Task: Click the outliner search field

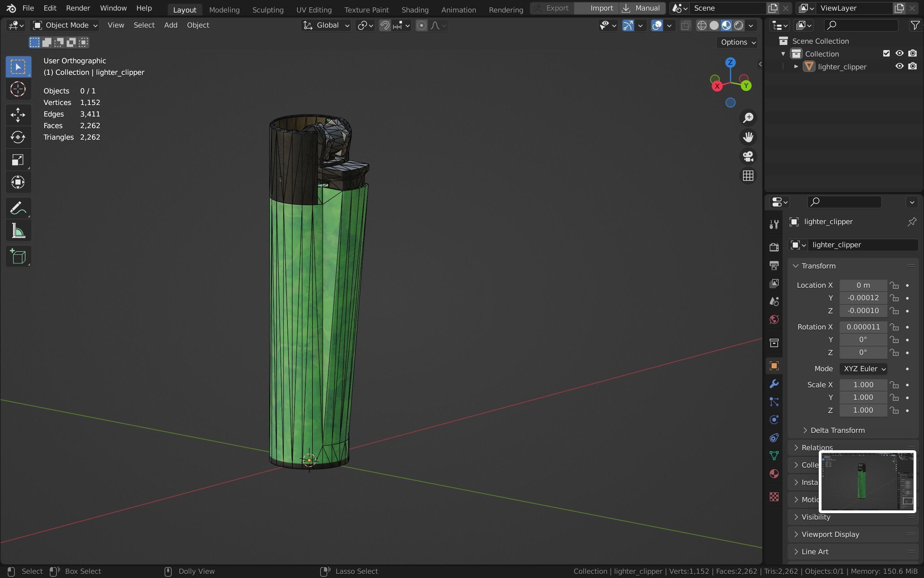Action: coord(860,25)
